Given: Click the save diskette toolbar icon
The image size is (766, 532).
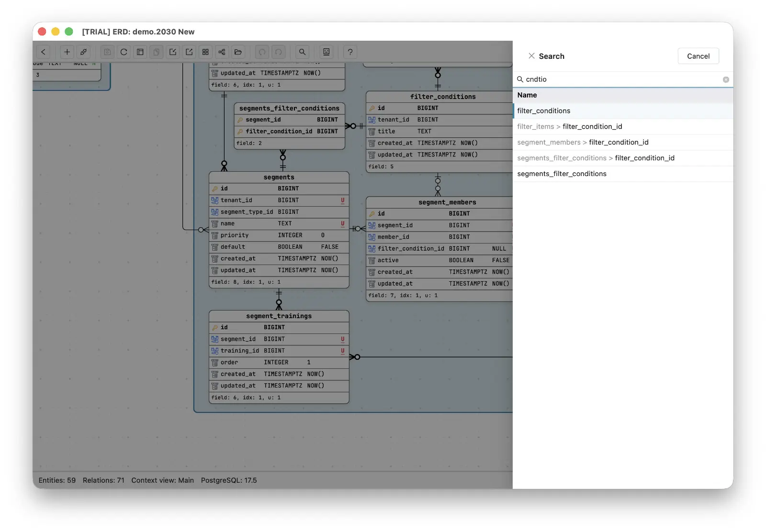Looking at the screenshot, I should coord(108,52).
